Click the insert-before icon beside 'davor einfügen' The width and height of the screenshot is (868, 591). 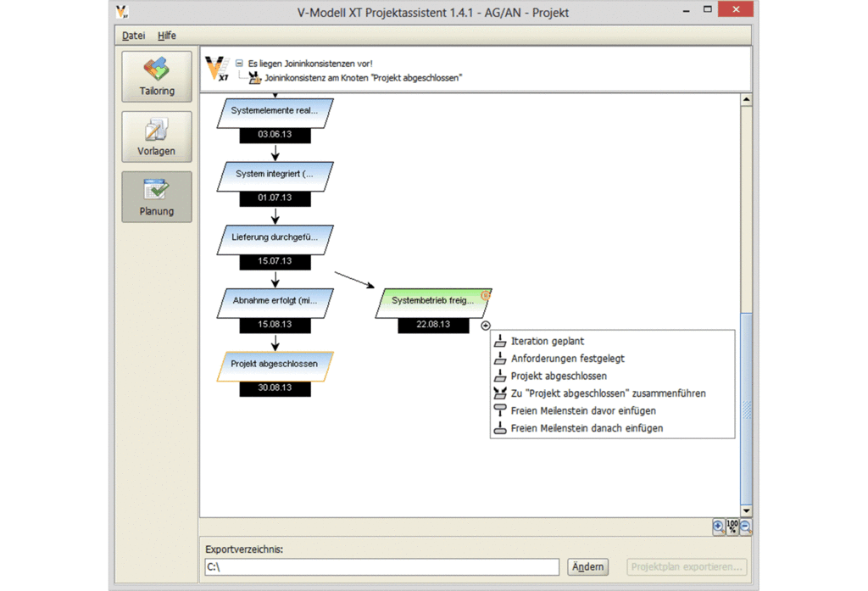500,410
